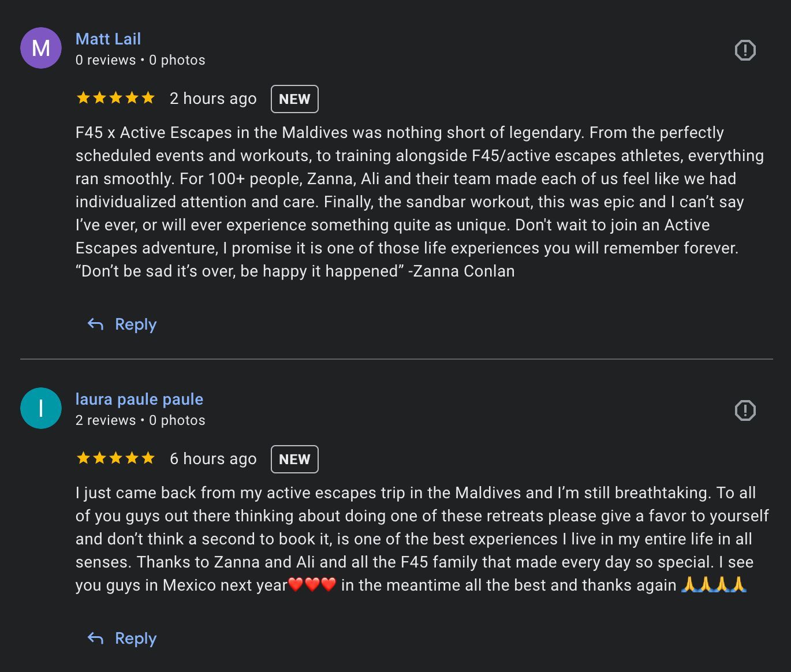Click the NEW badge on laura's review
791x672 pixels.
(294, 460)
